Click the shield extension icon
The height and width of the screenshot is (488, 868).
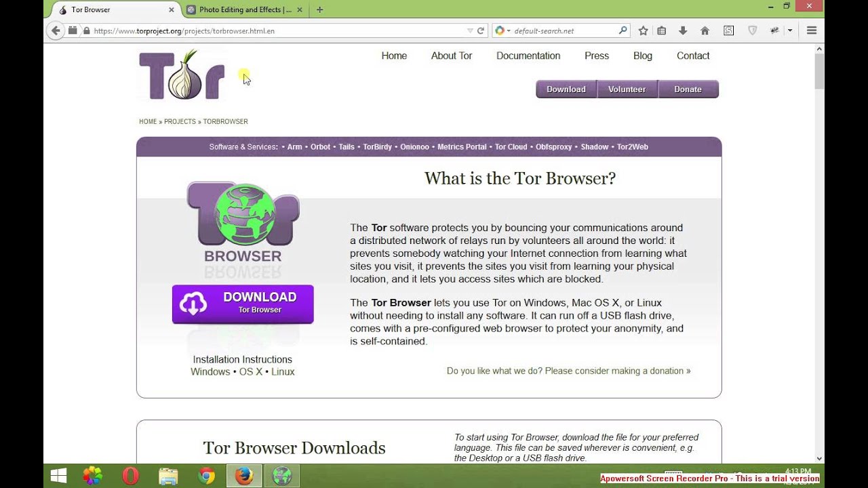[752, 30]
